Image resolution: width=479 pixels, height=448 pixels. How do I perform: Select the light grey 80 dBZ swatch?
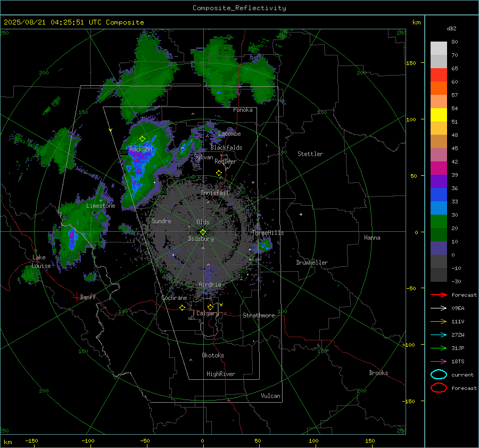[439, 48]
